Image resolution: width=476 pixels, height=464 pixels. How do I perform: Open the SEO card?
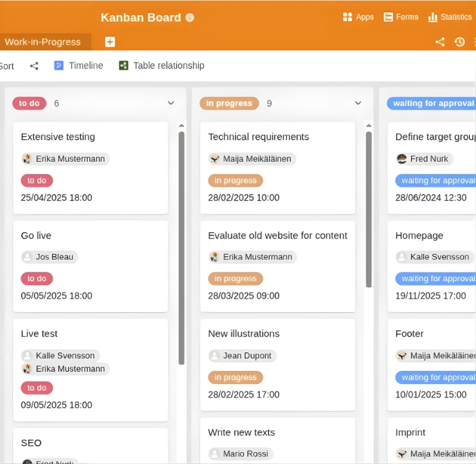click(90, 446)
